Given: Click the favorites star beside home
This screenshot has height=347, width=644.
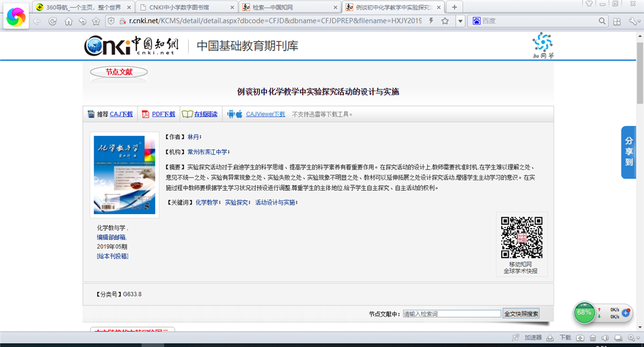Looking at the screenshot, I should click(96, 21).
